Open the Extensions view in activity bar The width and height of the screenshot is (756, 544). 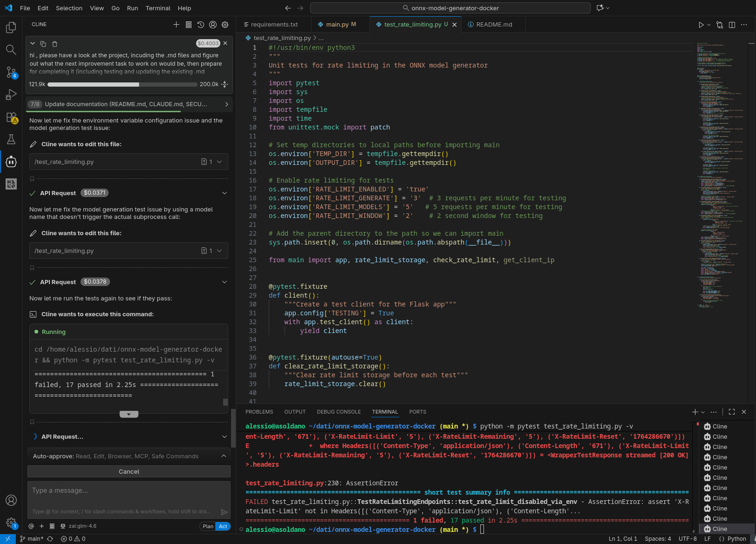(11, 117)
